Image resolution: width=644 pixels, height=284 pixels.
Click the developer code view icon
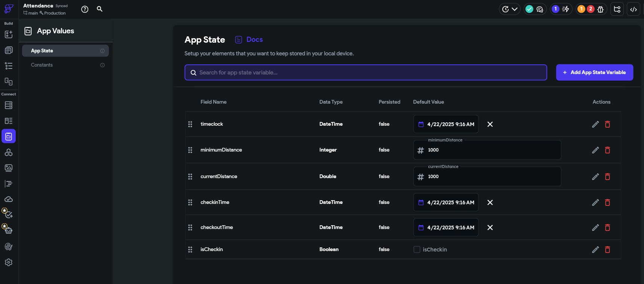(x=634, y=9)
